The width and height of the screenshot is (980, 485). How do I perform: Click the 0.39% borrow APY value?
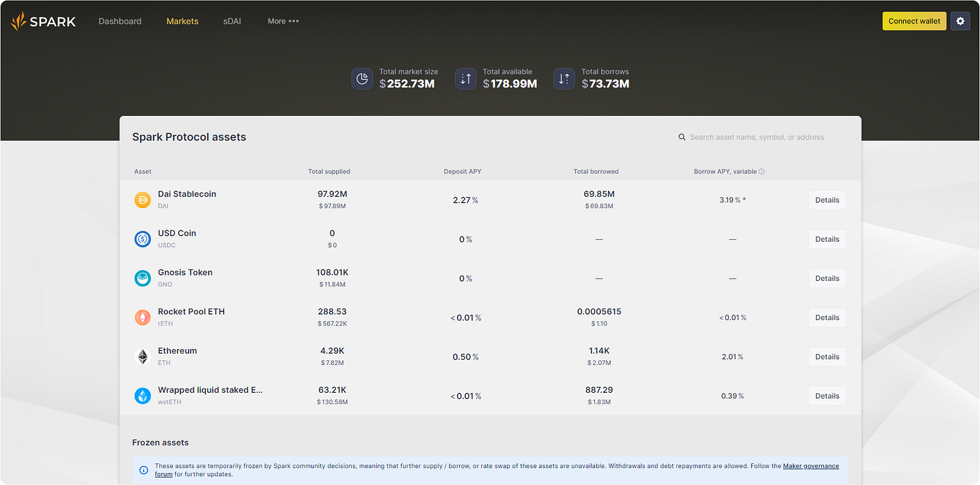coord(732,395)
